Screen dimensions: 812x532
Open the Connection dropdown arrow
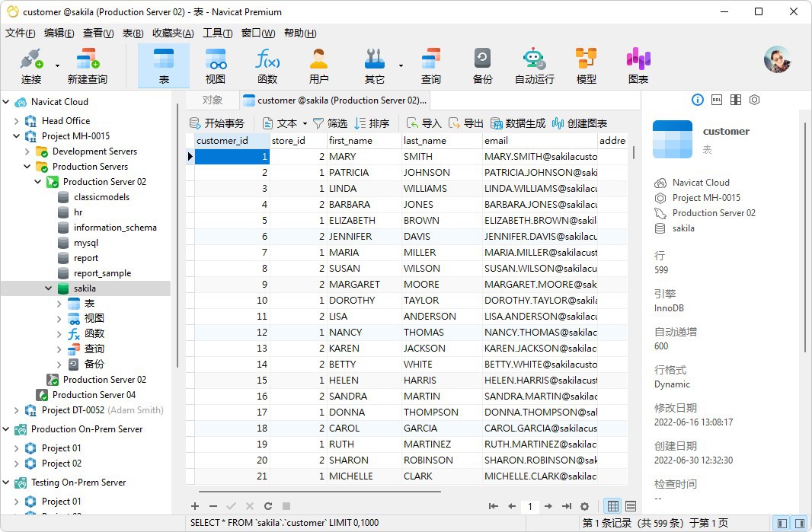[x=57, y=65]
